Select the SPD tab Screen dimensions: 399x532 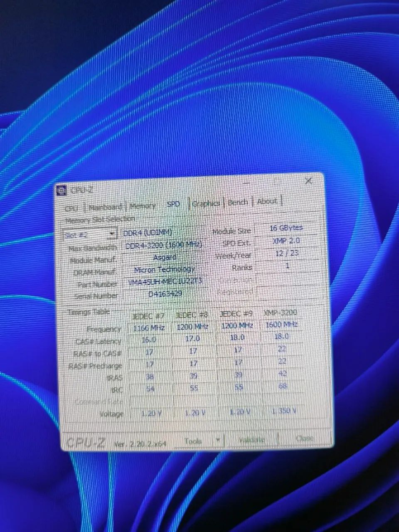click(x=173, y=204)
